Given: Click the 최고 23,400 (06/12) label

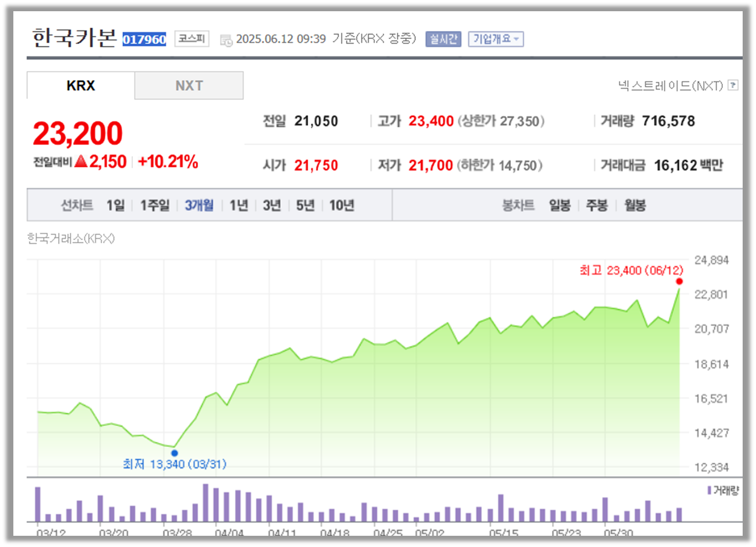Looking at the screenshot, I should (x=632, y=270).
